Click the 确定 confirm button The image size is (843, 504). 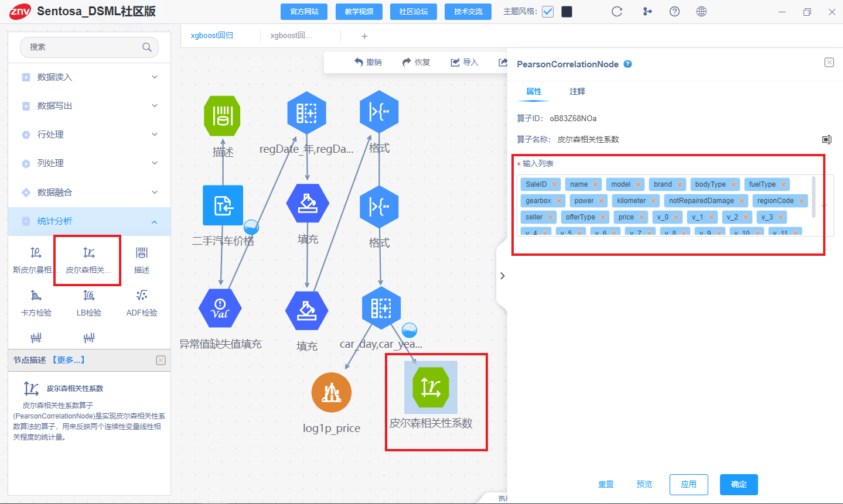(739, 485)
